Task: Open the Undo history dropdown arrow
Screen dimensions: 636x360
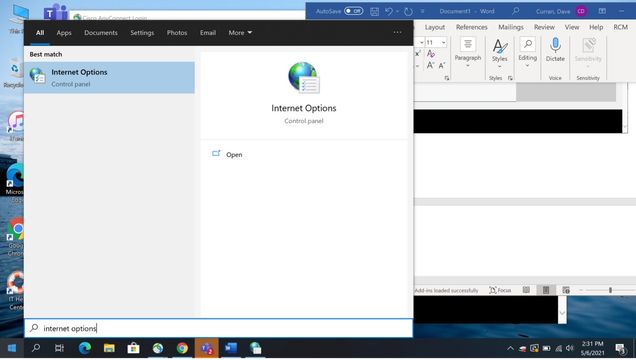Action: pos(397,11)
